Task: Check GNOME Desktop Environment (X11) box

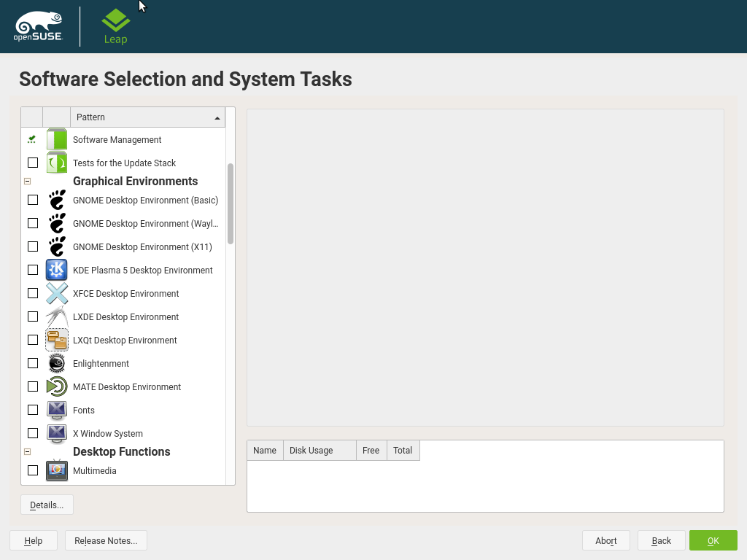Action: click(x=33, y=246)
